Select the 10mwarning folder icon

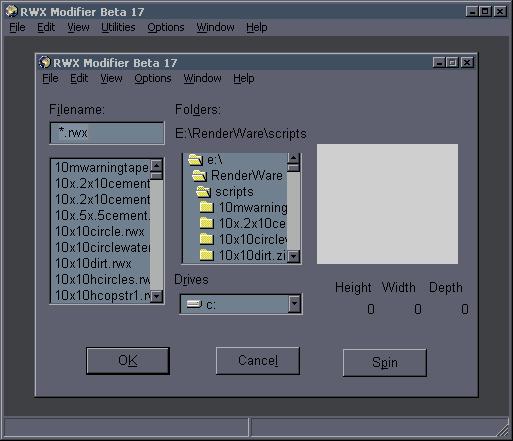207,207
